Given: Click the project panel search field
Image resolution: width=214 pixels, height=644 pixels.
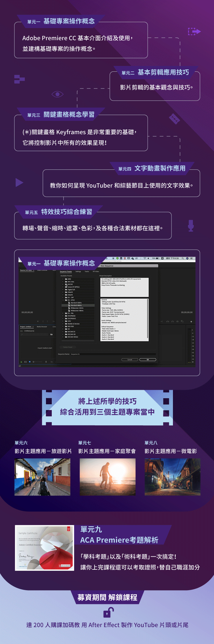Looking at the screenshot, I should coord(34,334).
